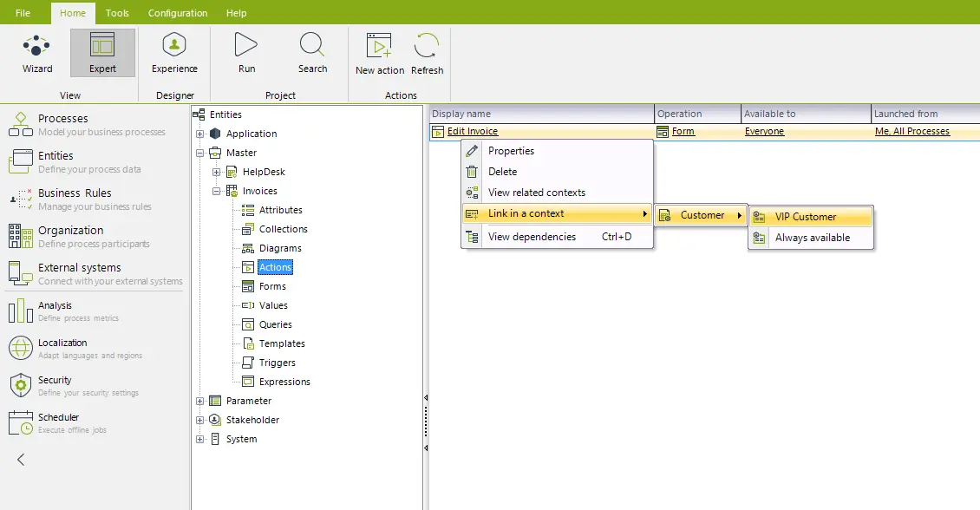Click the Me, All Processes link
The width and height of the screenshot is (980, 510).
pyautogui.click(x=912, y=131)
